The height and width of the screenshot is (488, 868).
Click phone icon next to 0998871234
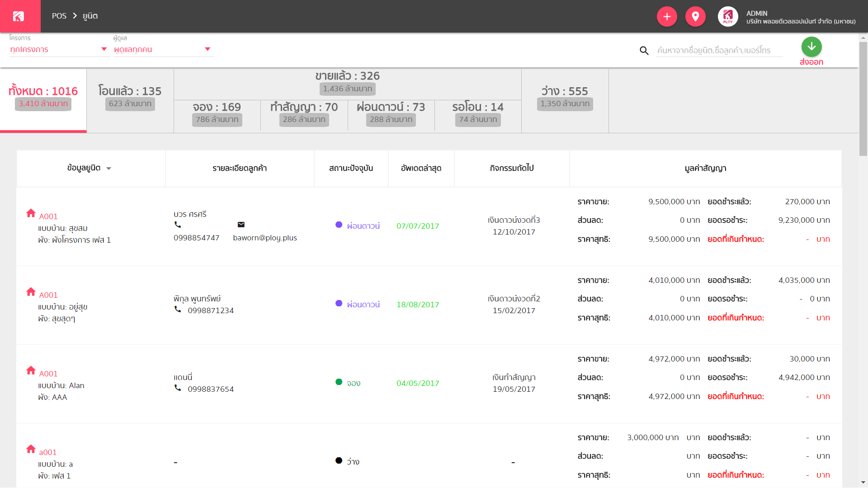178,310
